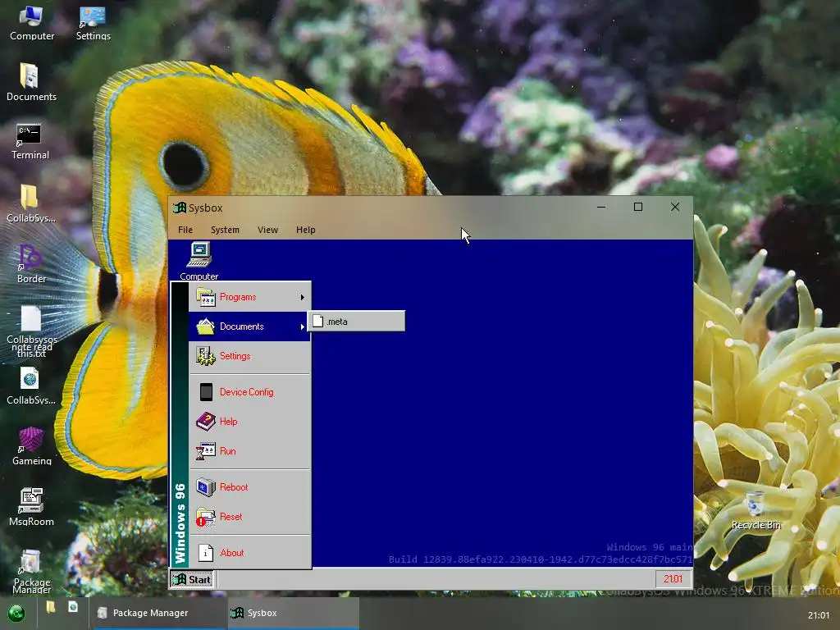Image resolution: width=840 pixels, height=630 pixels.
Task: Click the Device Config icon in Start menu
Action: (206, 391)
